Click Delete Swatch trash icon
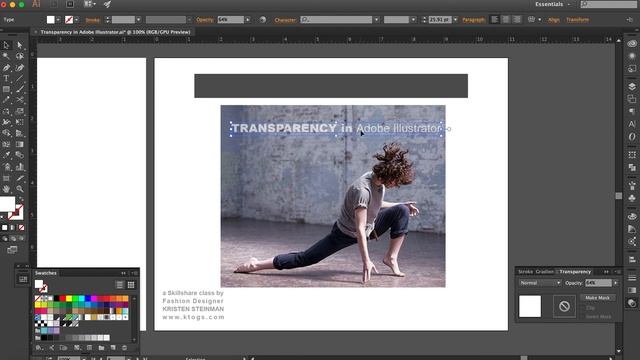This screenshot has width=640, height=360. coord(124,348)
